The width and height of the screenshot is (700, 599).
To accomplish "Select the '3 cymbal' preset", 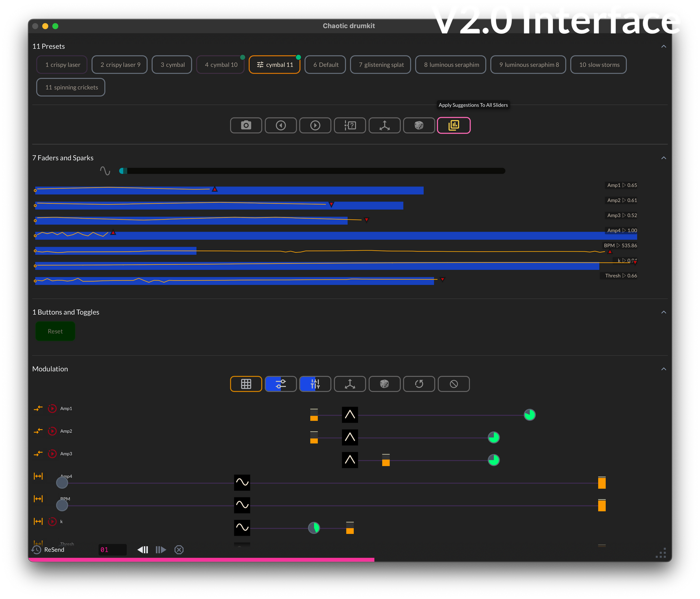I will 172,65.
